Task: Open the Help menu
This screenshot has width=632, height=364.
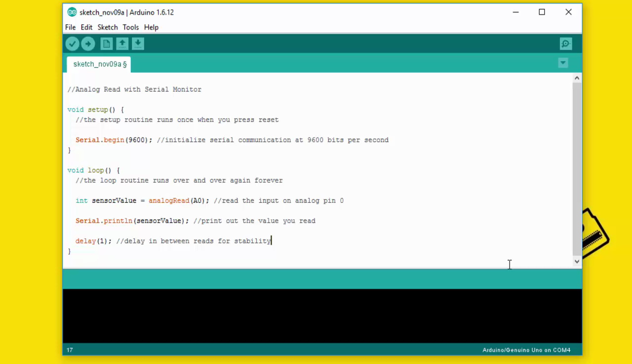Action: [151, 27]
